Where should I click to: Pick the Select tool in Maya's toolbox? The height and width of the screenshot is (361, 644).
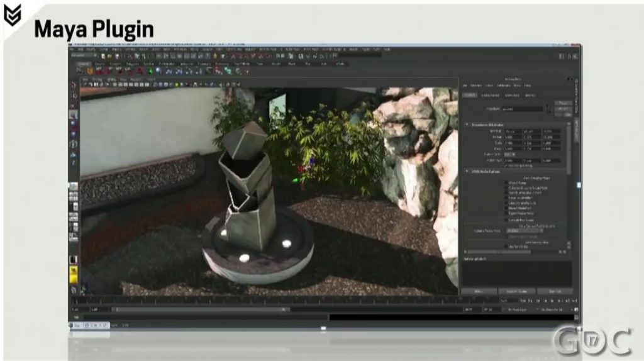tap(74, 85)
